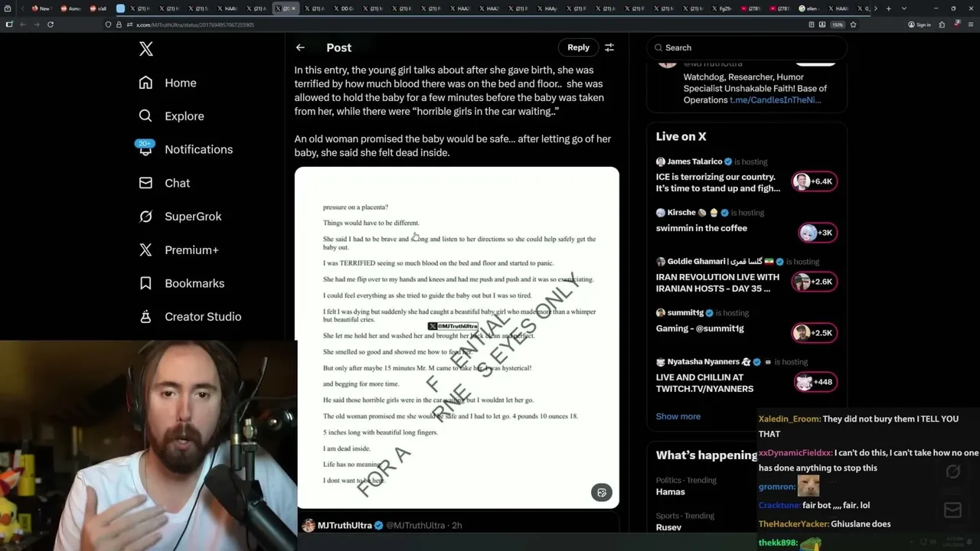The image size is (980, 551).
Task: Open reply sorting options icon
Action: (609, 47)
